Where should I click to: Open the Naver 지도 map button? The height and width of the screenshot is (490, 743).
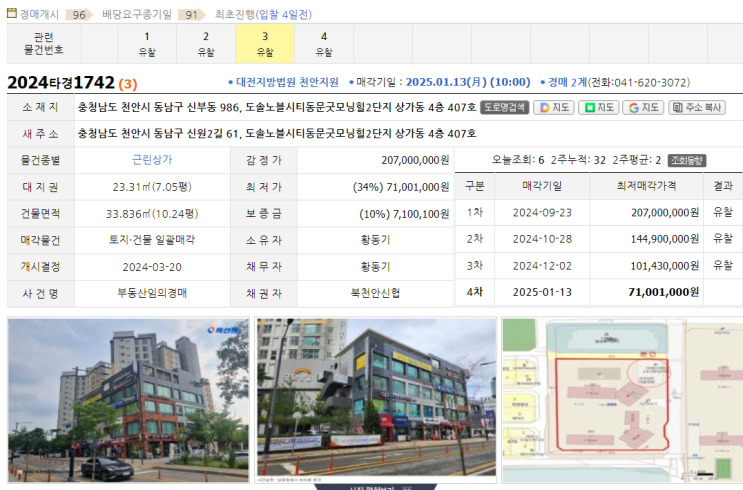point(599,108)
